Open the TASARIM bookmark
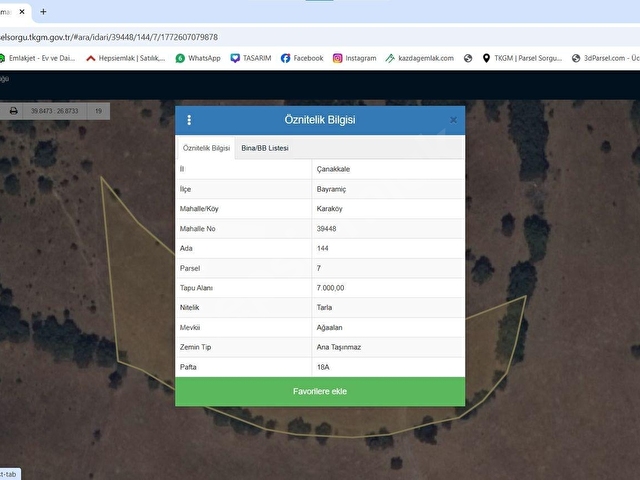The width and height of the screenshot is (640, 480). [251, 58]
